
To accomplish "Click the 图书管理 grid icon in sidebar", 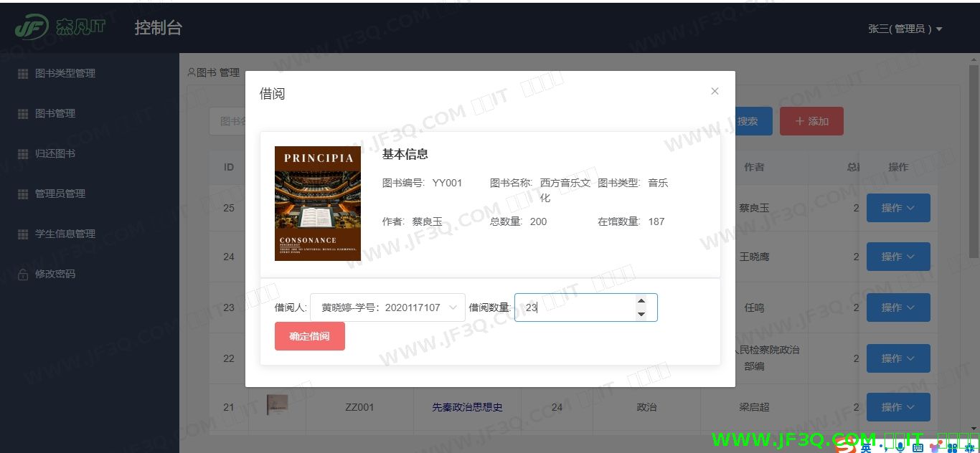I will (22, 113).
